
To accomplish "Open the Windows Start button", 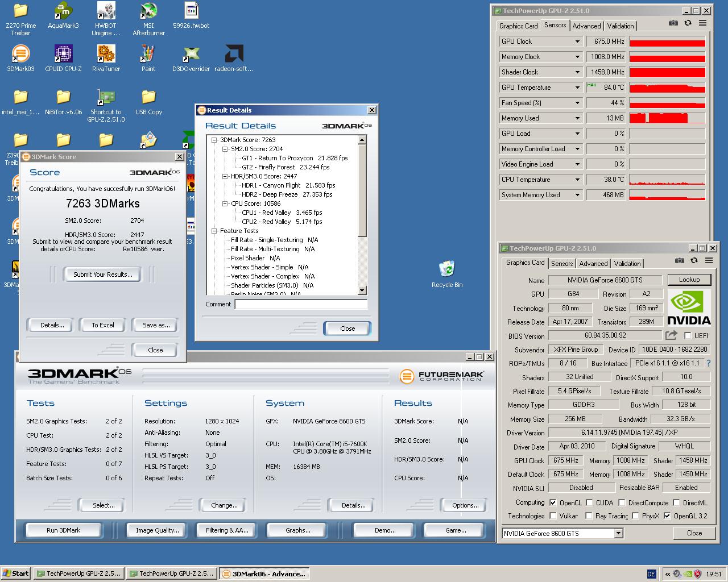I will tap(15, 573).
